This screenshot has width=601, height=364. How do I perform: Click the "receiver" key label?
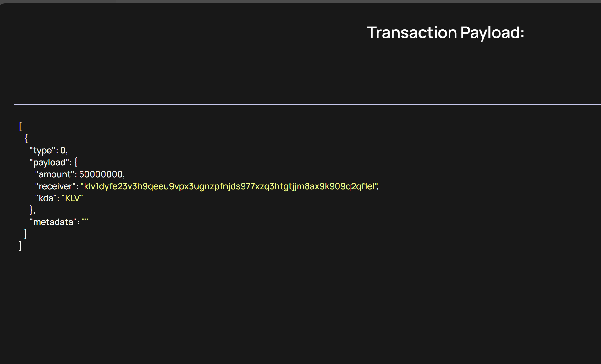click(55, 186)
